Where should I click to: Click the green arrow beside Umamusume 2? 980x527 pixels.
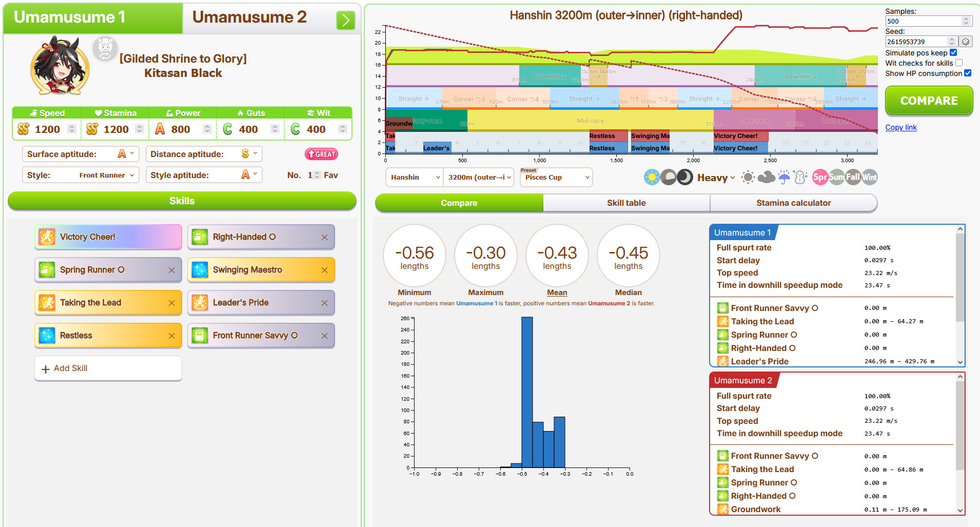coord(346,20)
